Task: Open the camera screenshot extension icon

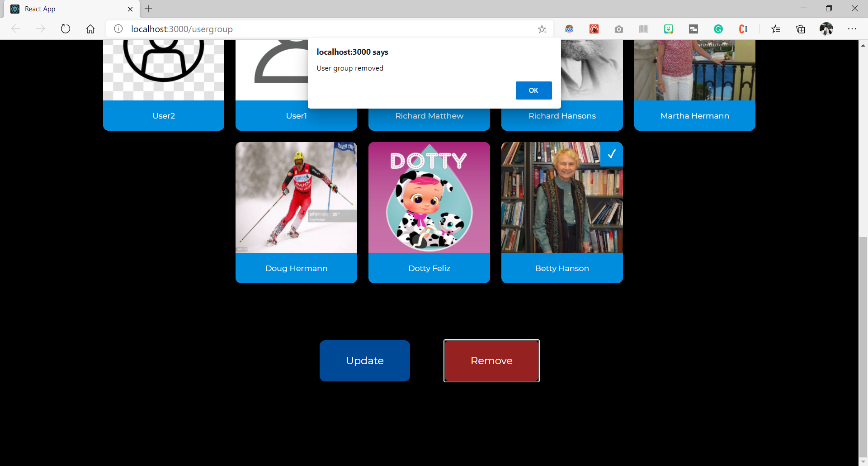Action: (x=619, y=29)
